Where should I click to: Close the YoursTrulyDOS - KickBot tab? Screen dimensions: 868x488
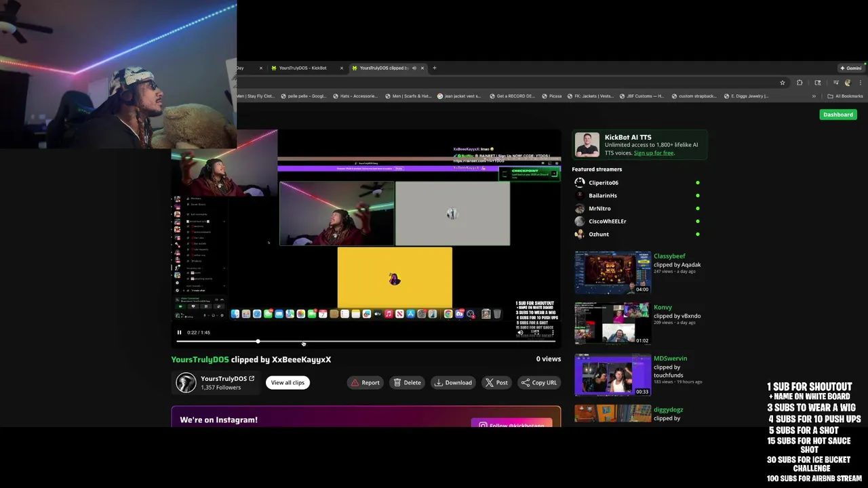342,68
